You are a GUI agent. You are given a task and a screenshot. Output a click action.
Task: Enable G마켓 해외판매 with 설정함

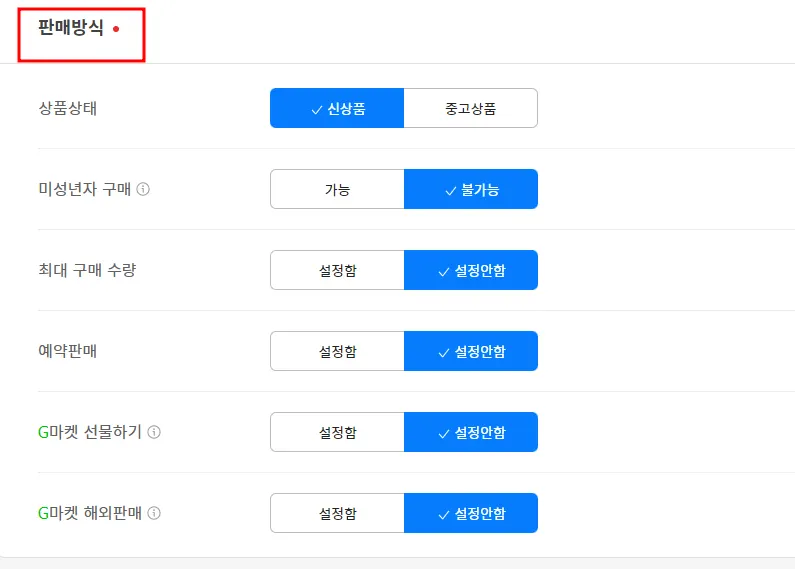point(337,513)
